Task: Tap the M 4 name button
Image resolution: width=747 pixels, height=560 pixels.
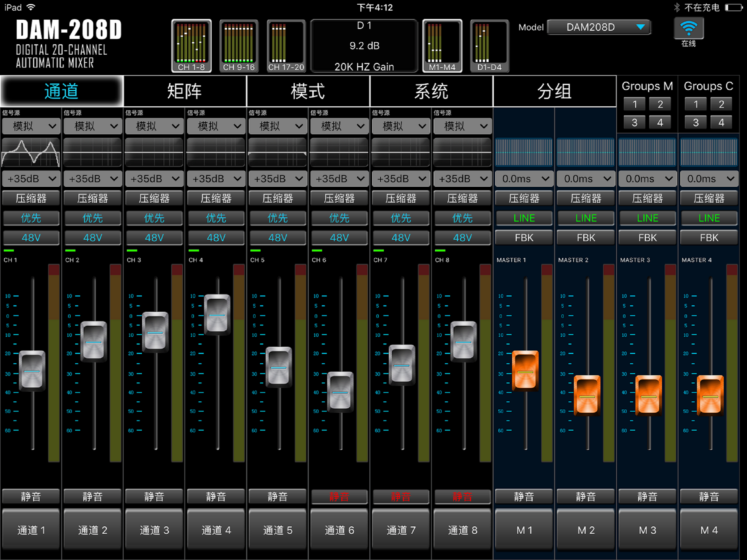Action: (709, 530)
